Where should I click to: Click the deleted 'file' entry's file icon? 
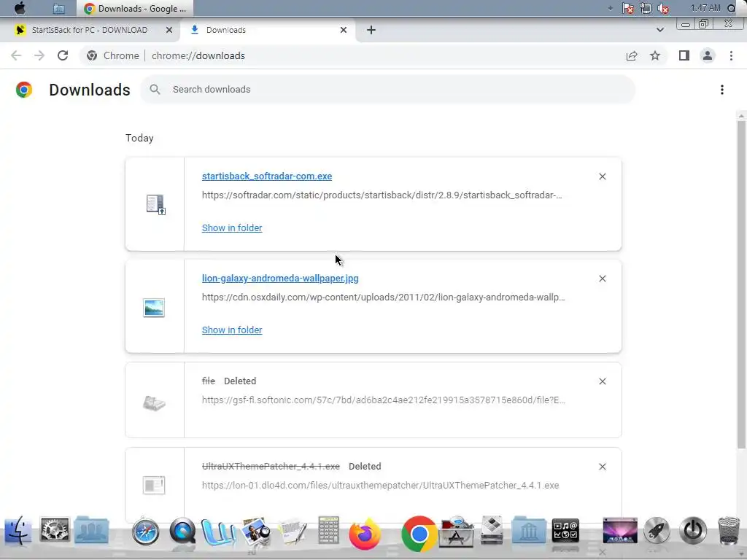(154, 403)
